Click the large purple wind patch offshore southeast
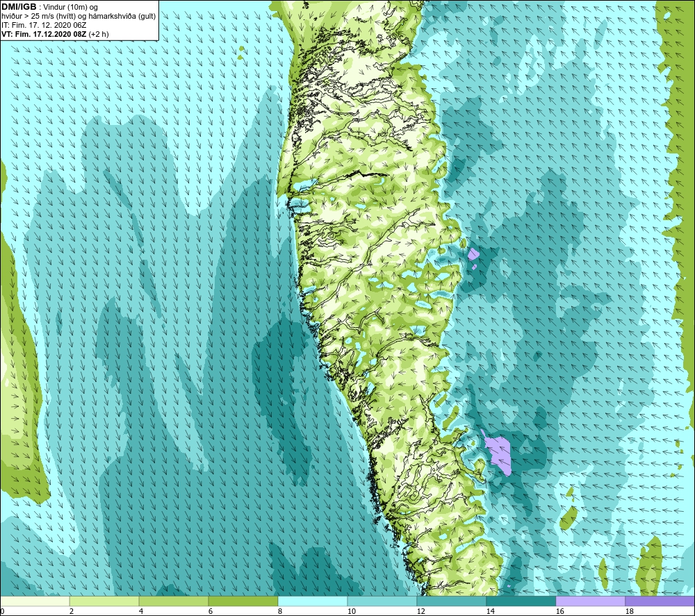This screenshot has height=616, width=695. pos(498,453)
